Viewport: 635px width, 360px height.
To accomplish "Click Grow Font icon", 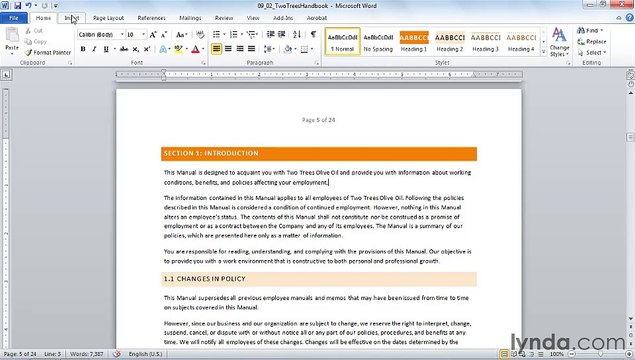I will 153,35.
